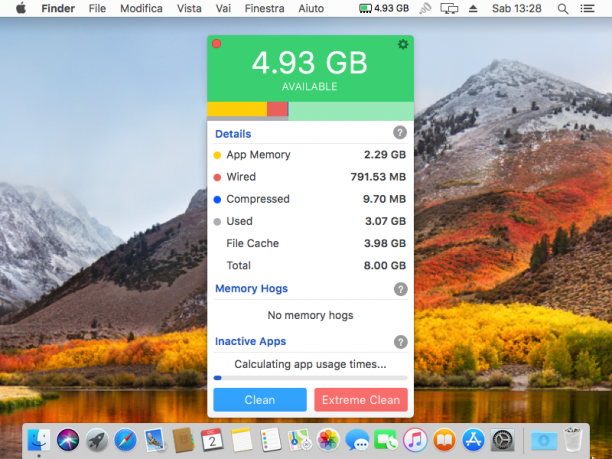Open Messages bubble icon in Dock
The width and height of the screenshot is (612, 459).
[357, 440]
